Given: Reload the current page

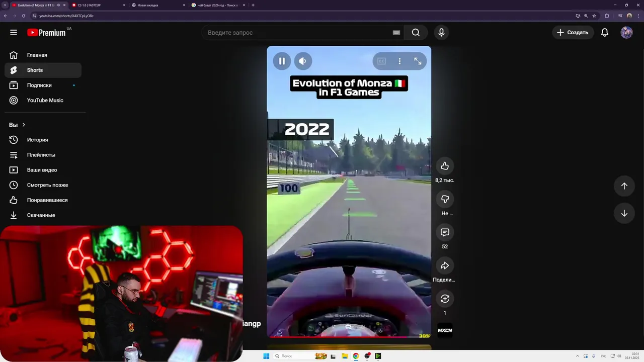Looking at the screenshot, I should coord(23,16).
